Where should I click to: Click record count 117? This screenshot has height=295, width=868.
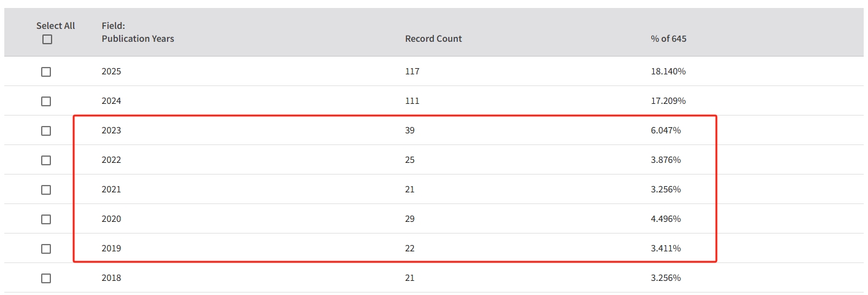(413, 71)
